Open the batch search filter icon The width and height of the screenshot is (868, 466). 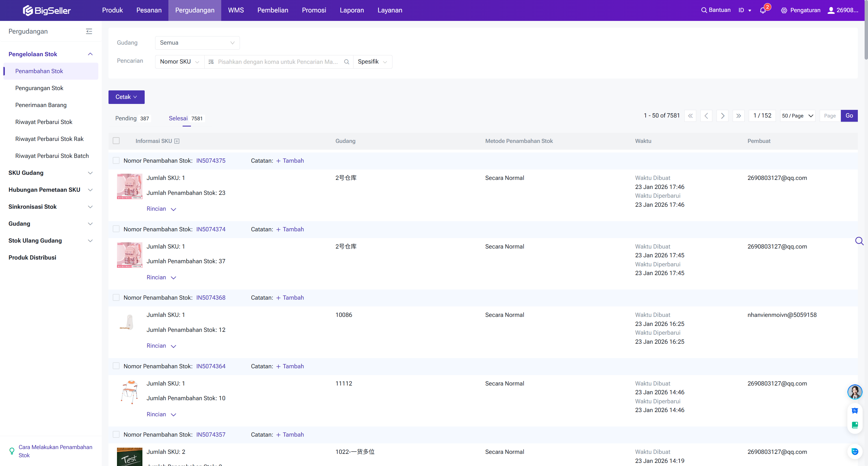point(211,62)
